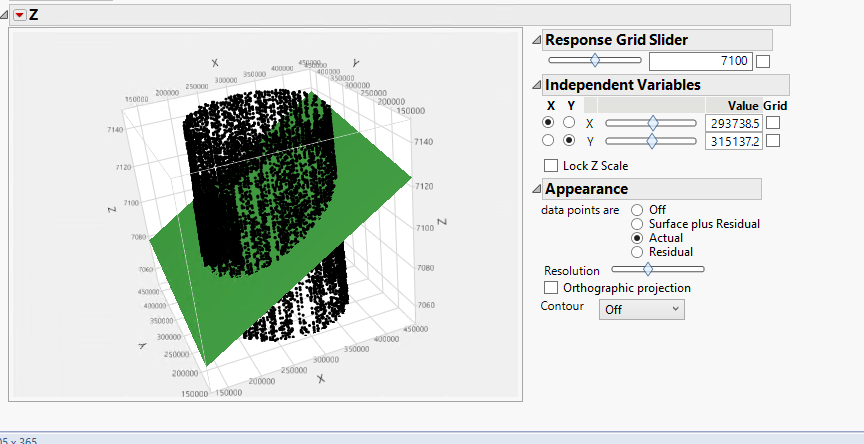Click the Resolution slider
This screenshot has width=864, height=444.
coord(657,269)
